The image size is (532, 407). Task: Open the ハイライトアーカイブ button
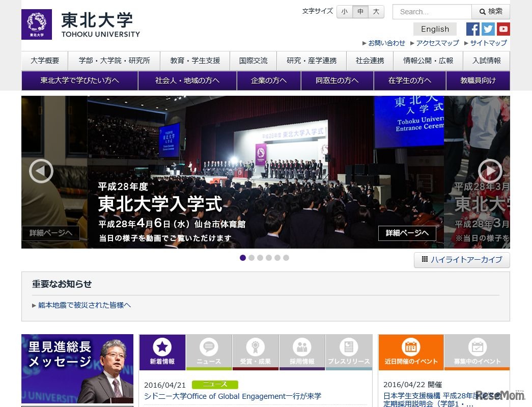462,260
